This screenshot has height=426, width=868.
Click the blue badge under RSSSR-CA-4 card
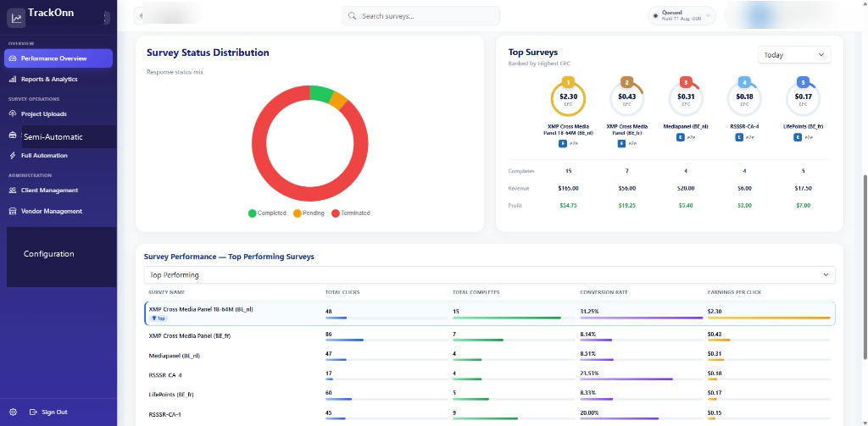tap(739, 137)
